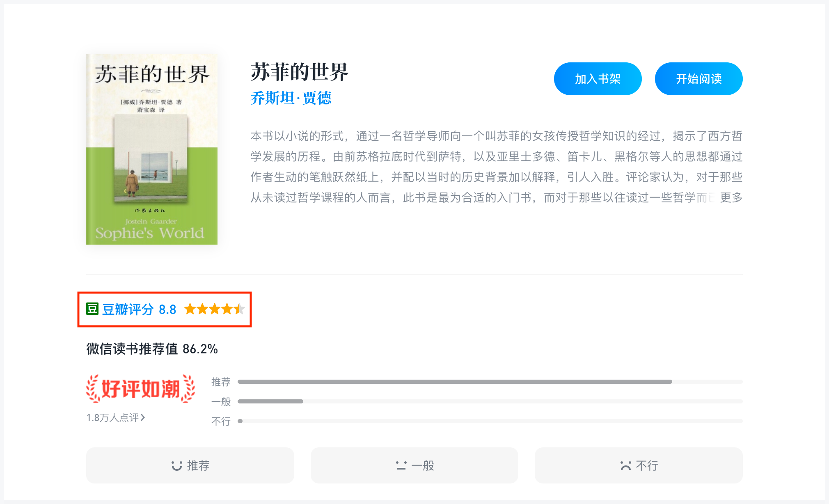Click the book title 苏菲的世界

tap(299, 71)
